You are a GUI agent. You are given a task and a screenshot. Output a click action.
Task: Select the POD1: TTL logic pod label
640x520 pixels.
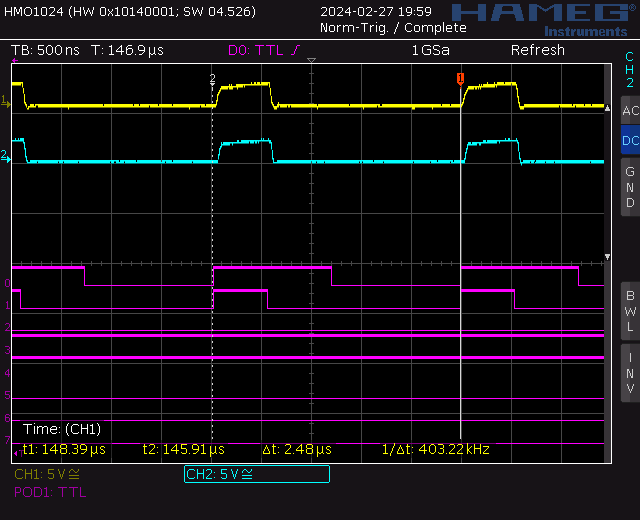50,492
